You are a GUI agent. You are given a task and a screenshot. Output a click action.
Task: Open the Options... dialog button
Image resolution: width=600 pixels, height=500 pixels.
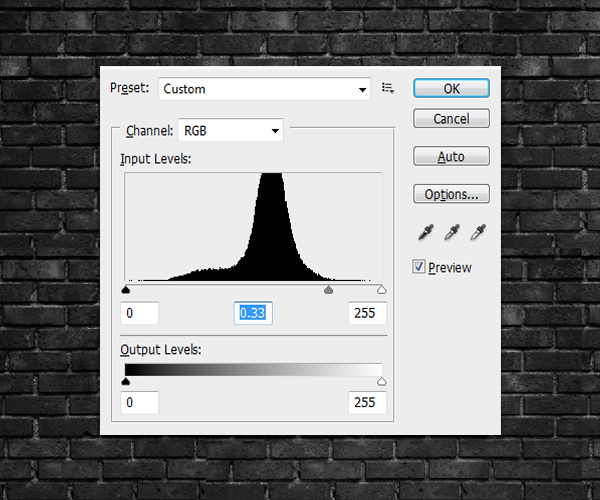click(451, 194)
